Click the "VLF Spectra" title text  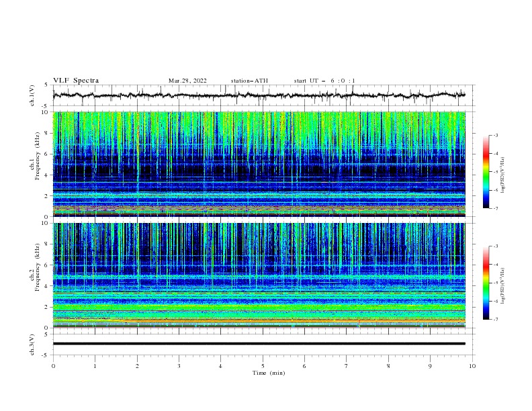(x=76, y=81)
